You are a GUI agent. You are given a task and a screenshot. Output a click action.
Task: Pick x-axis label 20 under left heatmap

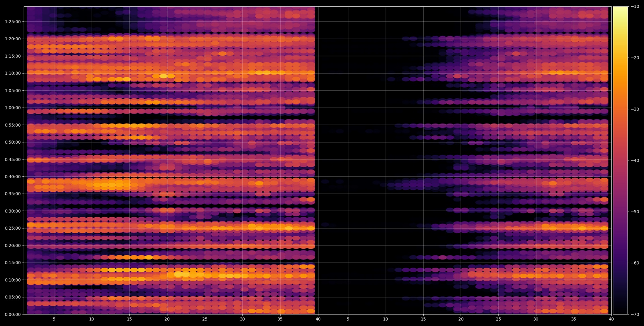[167, 319]
